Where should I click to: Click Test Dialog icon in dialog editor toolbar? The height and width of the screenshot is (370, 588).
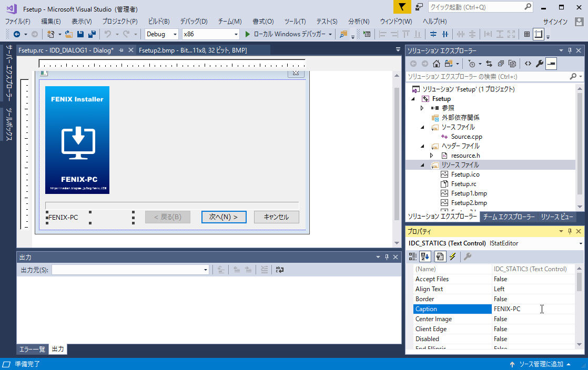367,34
